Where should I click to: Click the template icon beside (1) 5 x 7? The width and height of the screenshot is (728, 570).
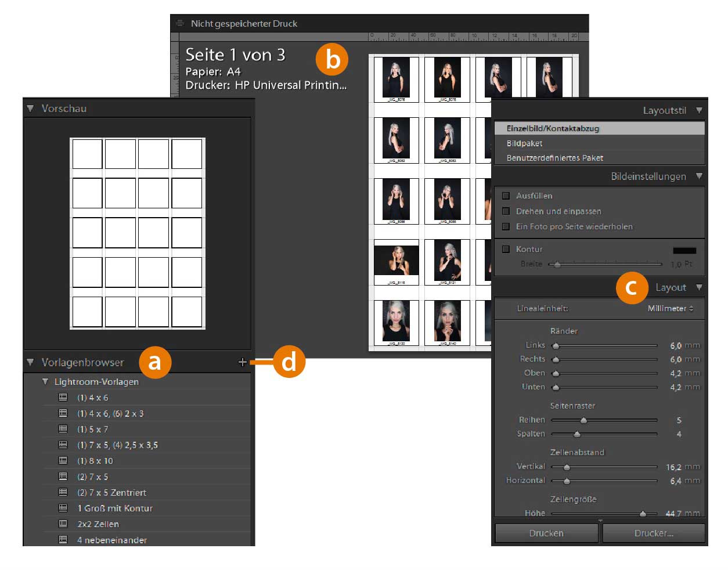tap(63, 429)
